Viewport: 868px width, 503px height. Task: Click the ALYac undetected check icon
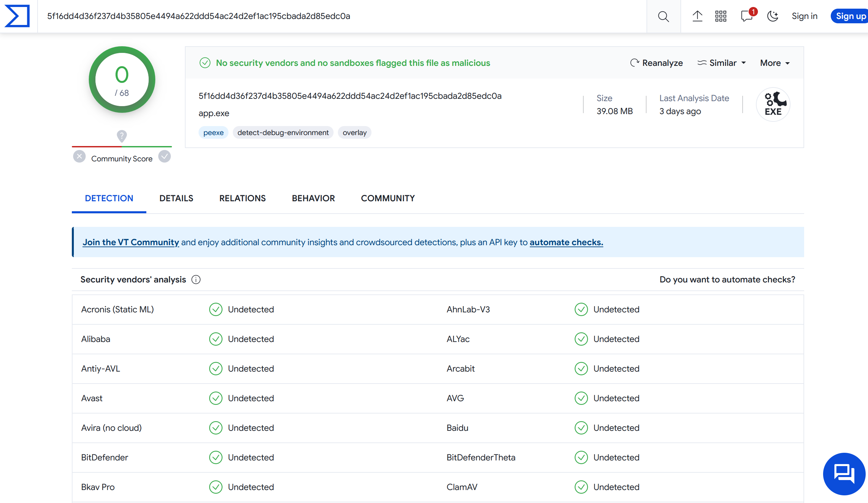click(x=581, y=339)
